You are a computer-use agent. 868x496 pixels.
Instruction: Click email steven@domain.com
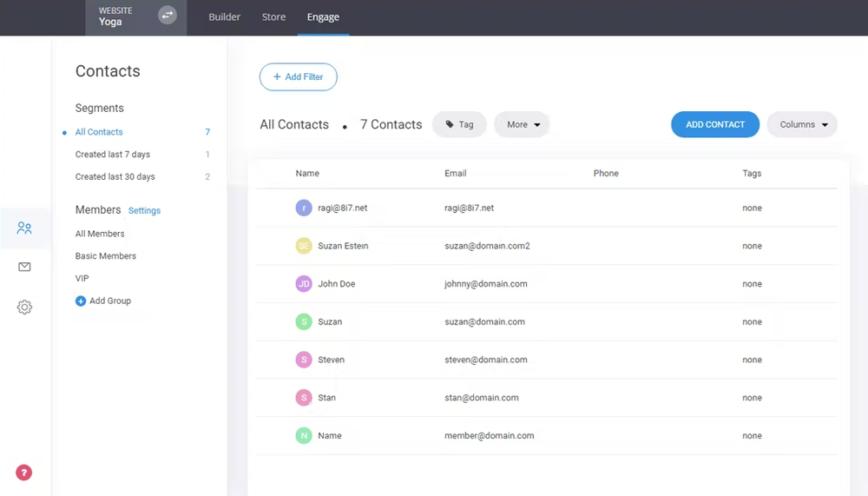[x=486, y=360]
